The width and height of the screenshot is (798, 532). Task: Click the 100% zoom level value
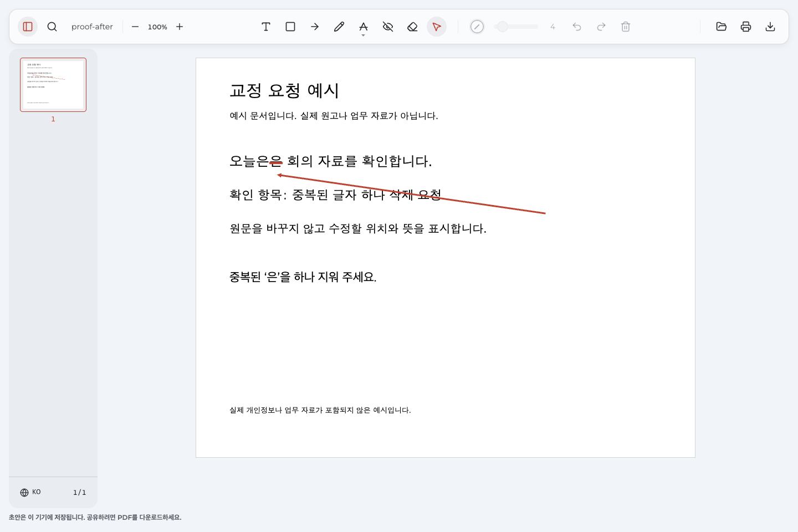pyautogui.click(x=157, y=27)
